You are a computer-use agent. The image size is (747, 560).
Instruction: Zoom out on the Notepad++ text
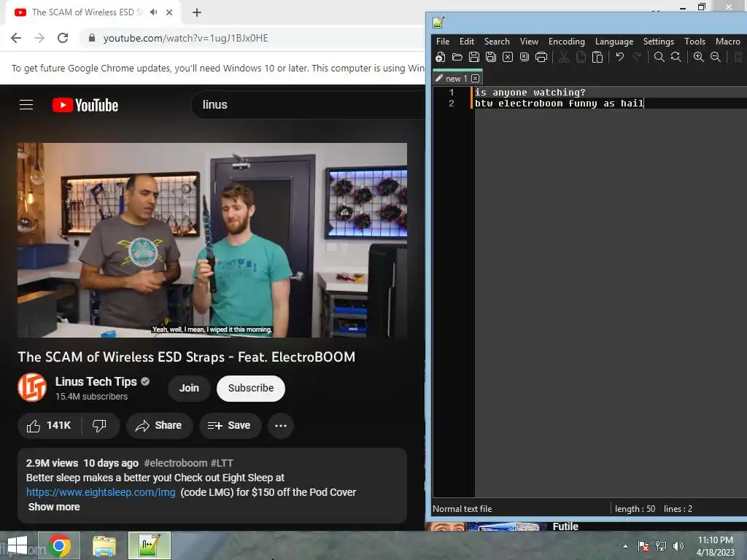716,57
